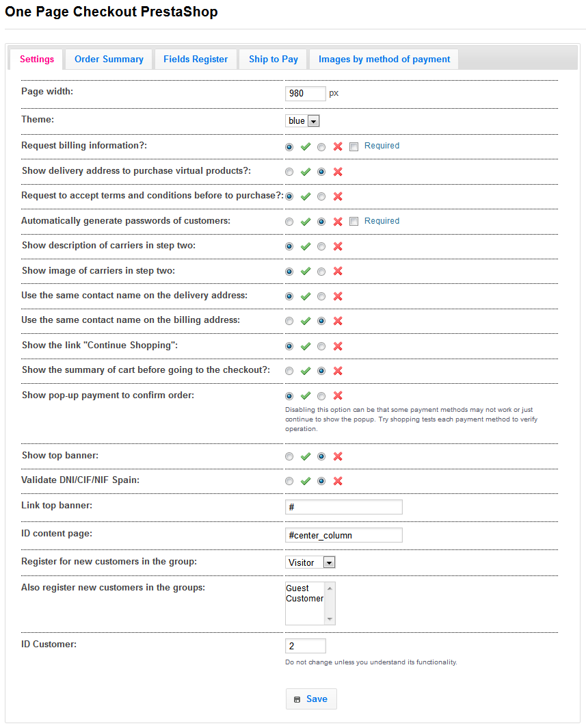The height and width of the screenshot is (728, 586).
Task: Open the Fields Register tab
Action: point(196,60)
